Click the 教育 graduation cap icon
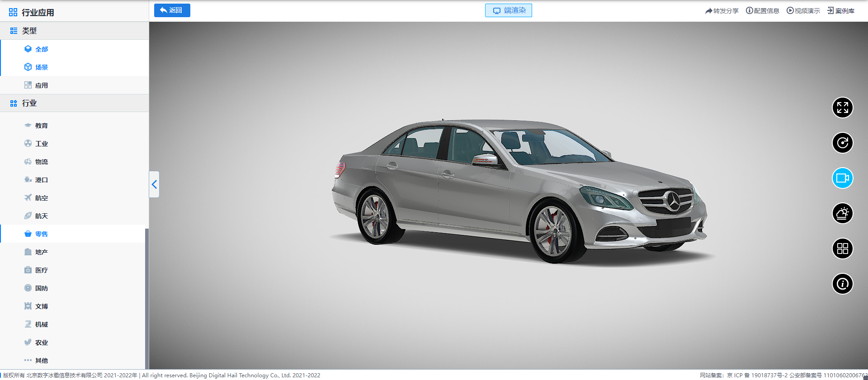868x380 pixels. pyautogui.click(x=28, y=125)
